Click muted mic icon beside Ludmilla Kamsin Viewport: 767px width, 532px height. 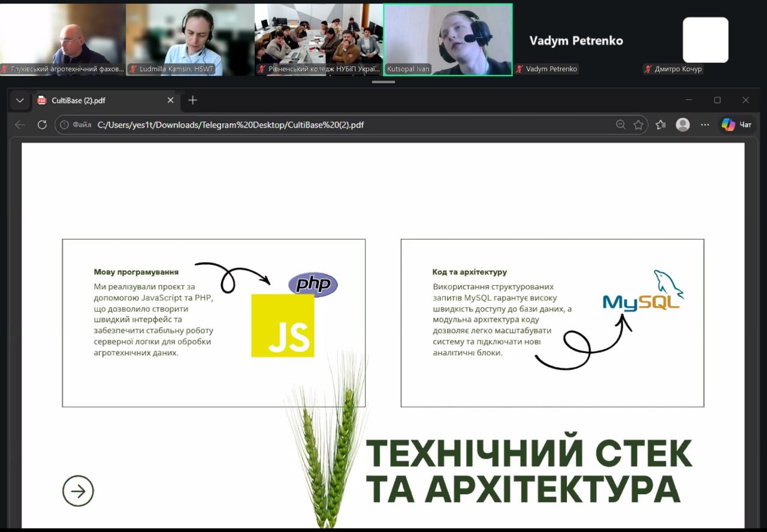133,69
